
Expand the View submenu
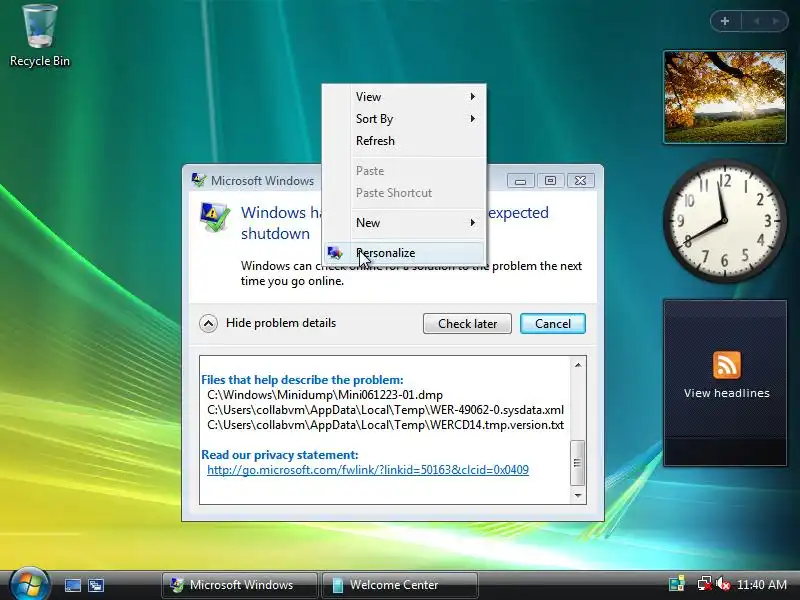pos(403,96)
